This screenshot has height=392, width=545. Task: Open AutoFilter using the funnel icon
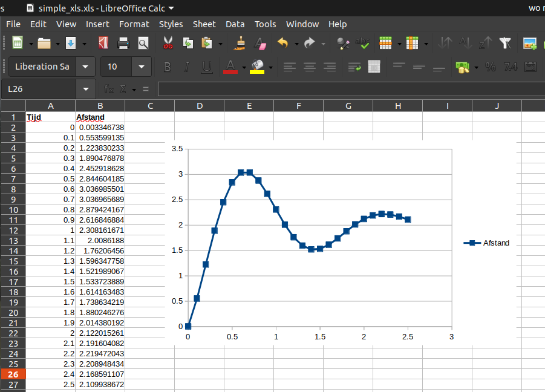[x=505, y=43]
